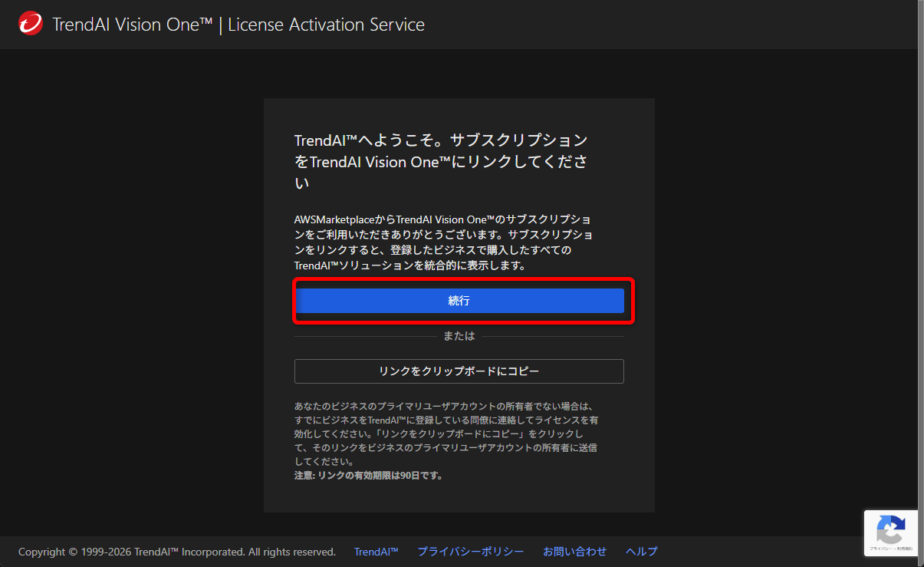
Task: Click リンクをクリップボードにコピー button
Action: tap(459, 371)
